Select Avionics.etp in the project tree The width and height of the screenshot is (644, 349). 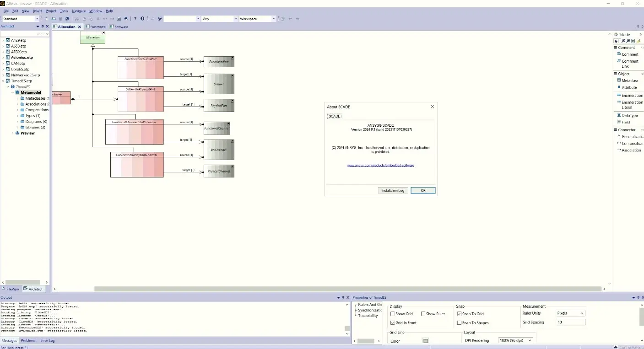pyautogui.click(x=22, y=58)
